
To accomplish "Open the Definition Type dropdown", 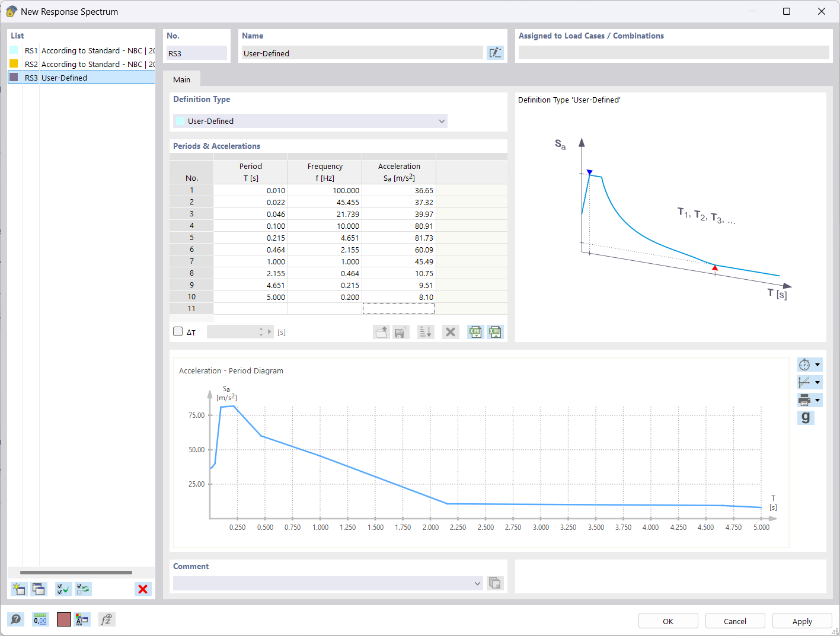I will click(441, 121).
